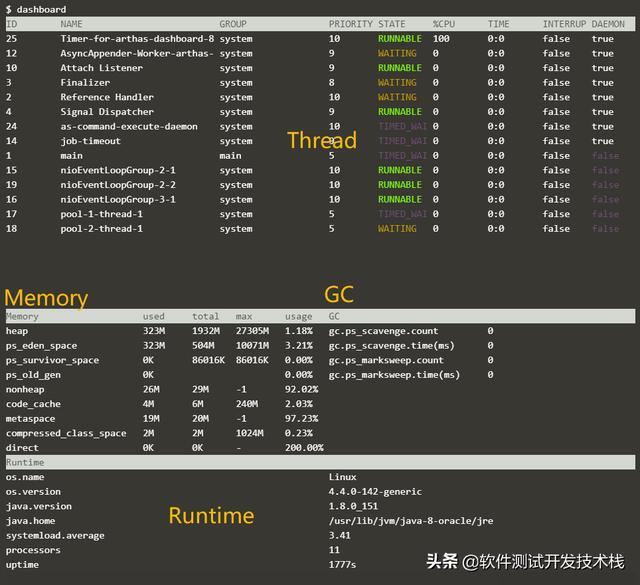640x585 pixels.
Task: Click the processors runtime label
Action: coord(33,550)
